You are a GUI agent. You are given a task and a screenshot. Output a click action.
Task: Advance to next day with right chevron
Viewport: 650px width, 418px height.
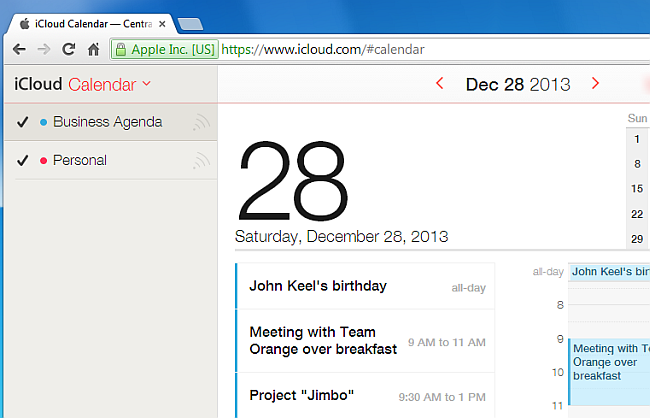[x=595, y=83]
